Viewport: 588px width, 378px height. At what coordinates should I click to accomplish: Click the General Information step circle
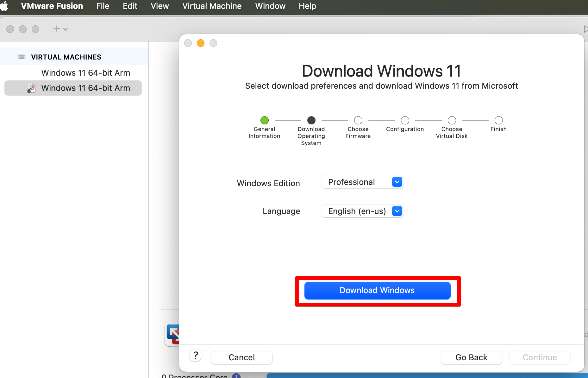click(265, 120)
